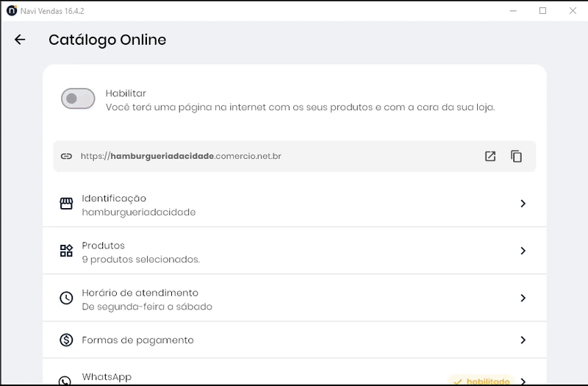The height and width of the screenshot is (386, 588).
Task: Click the Identificação storefront icon
Action: coord(66,204)
